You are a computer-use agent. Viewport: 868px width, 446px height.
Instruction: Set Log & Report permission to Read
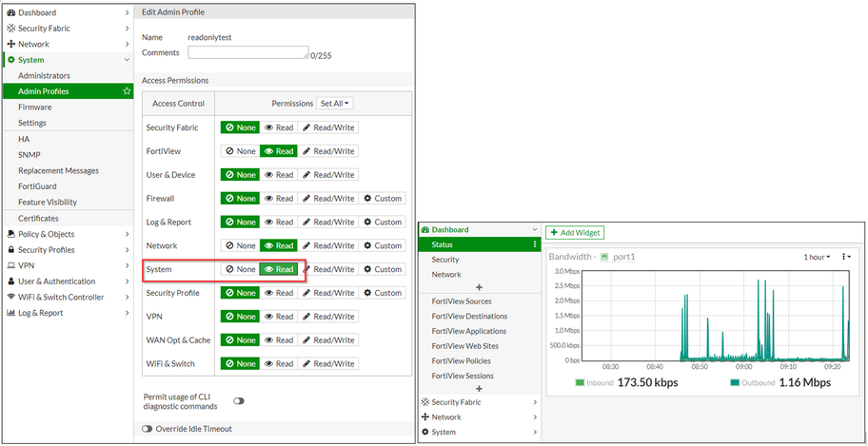point(279,222)
